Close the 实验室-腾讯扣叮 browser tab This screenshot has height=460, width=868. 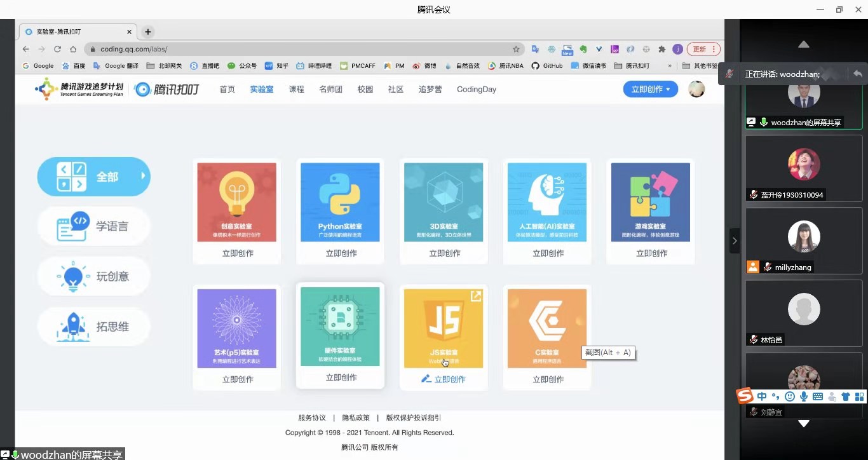129,32
